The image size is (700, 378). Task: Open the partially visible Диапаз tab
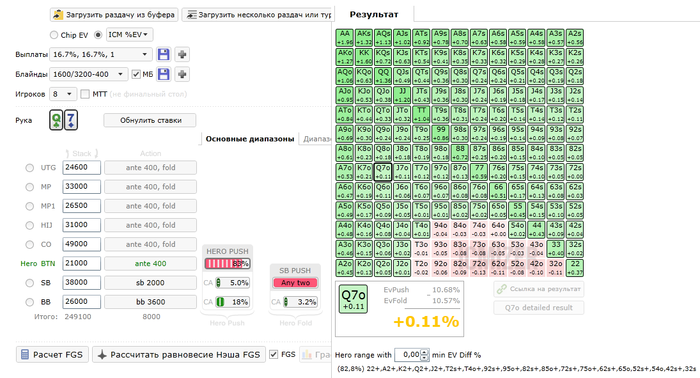316,139
